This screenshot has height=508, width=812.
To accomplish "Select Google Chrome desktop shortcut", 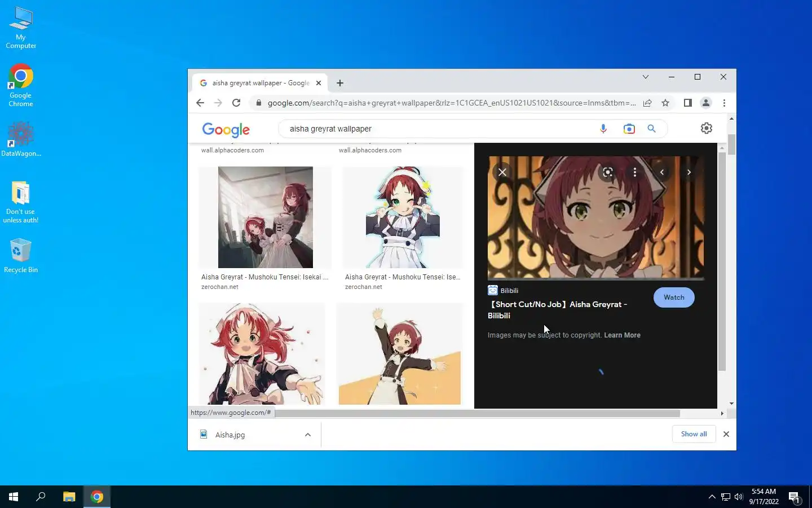I will tap(21, 85).
